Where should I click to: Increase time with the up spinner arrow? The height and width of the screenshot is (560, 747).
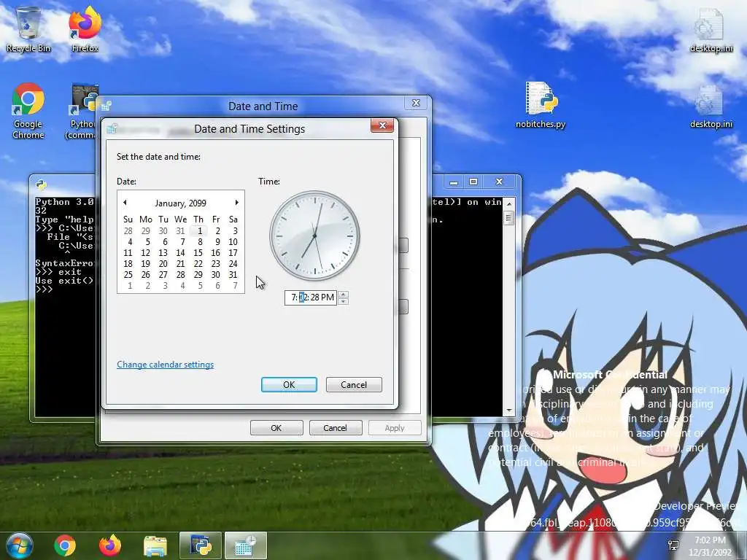[343, 295]
